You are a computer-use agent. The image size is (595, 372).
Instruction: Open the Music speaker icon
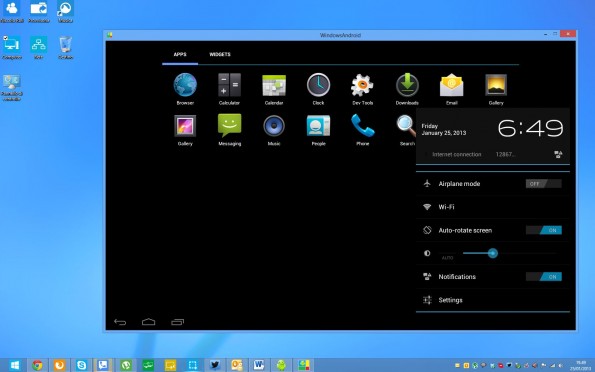[274, 126]
